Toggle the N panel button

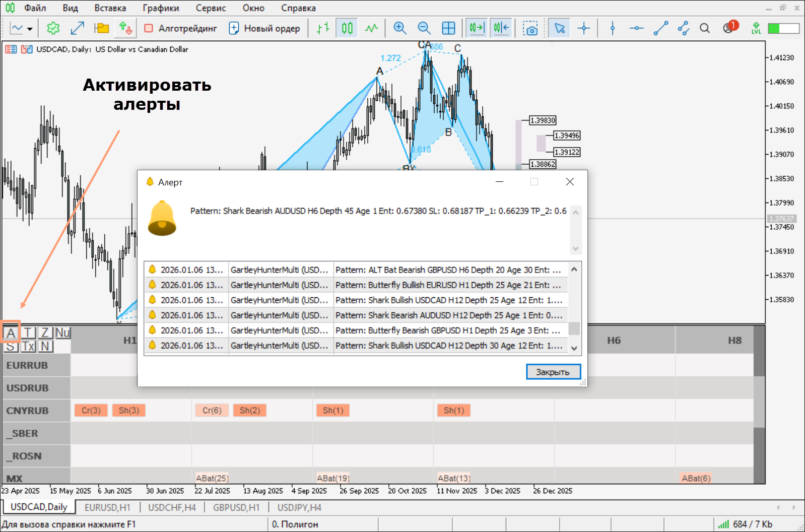coord(45,346)
